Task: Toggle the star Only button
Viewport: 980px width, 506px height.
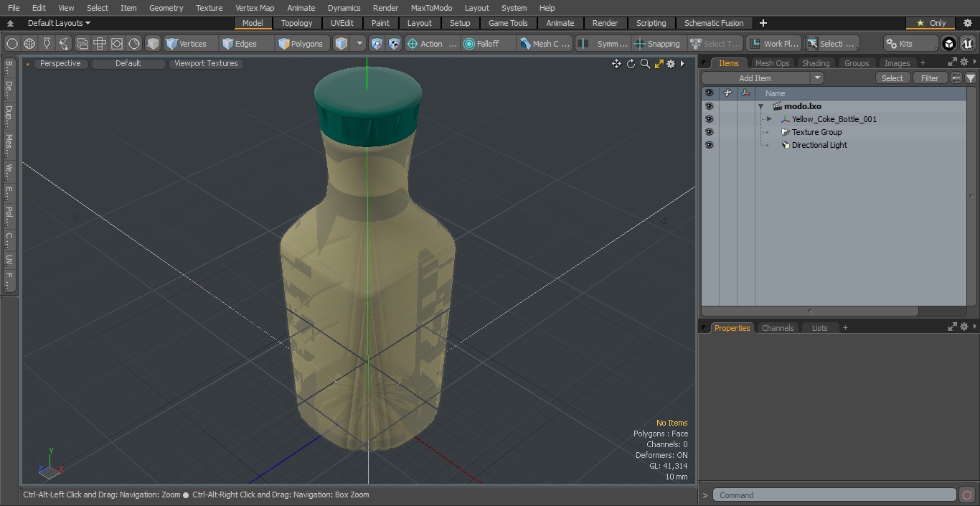Action: pos(930,23)
